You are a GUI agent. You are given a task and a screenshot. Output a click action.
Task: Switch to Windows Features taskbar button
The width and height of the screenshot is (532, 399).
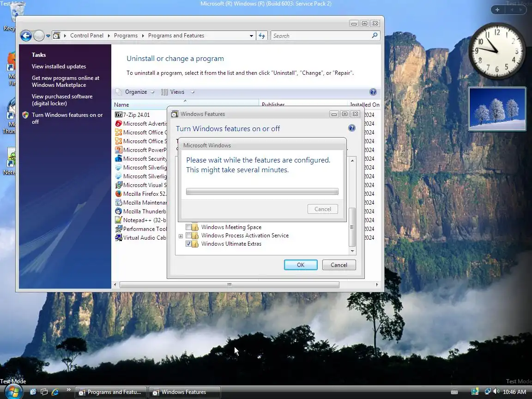tap(185, 392)
